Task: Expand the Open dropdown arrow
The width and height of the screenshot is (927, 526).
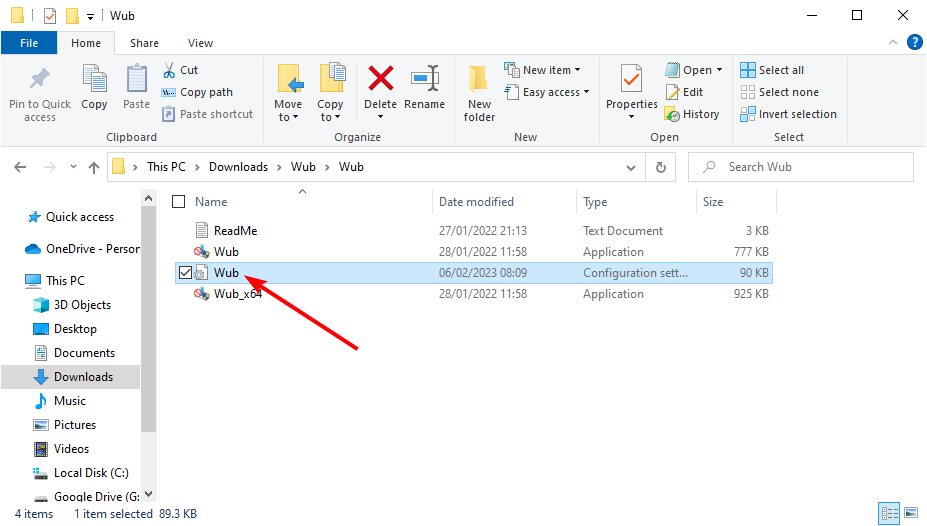Action: click(x=719, y=70)
